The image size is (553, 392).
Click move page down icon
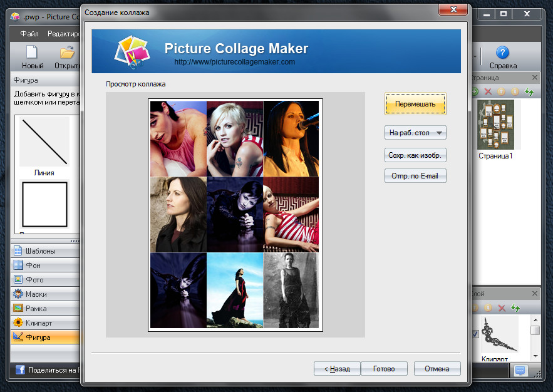[x=515, y=91]
